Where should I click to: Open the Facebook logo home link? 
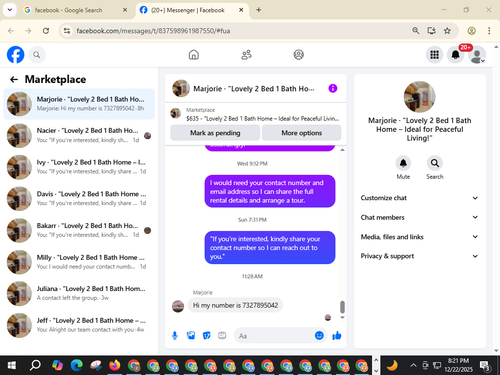click(x=16, y=55)
